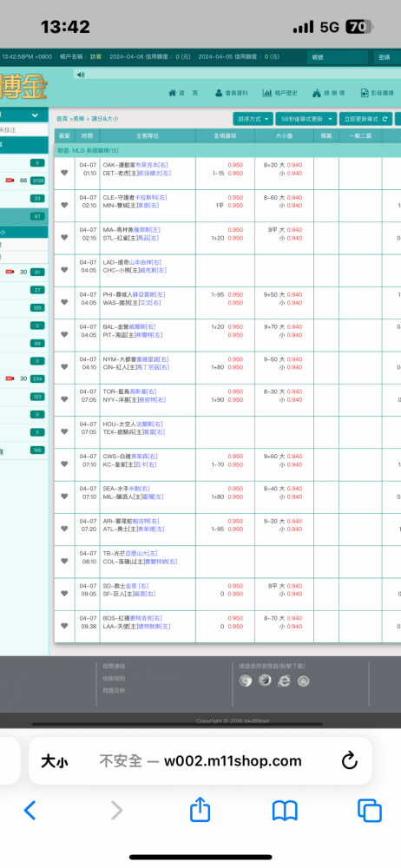Click the red live camera icon beside 2139
Image resolution: width=401 pixels, height=868 pixels.
(x=10, y=181)
